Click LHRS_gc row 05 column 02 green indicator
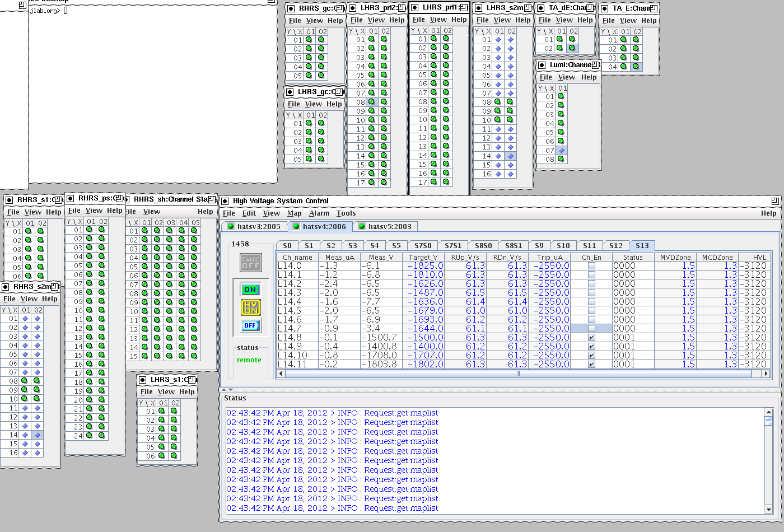 (321, 159)
